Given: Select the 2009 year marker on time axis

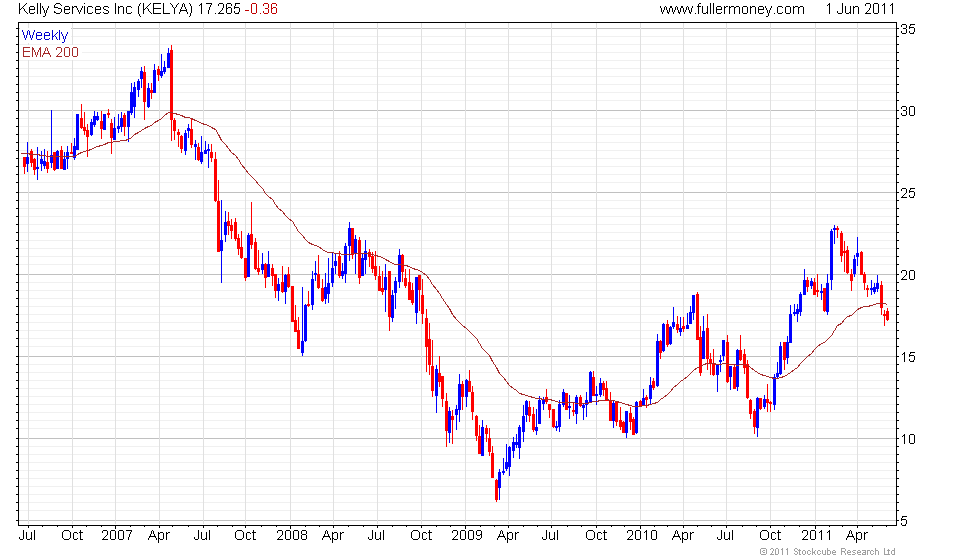Looking at the screenshot, I should coord(466,535).
